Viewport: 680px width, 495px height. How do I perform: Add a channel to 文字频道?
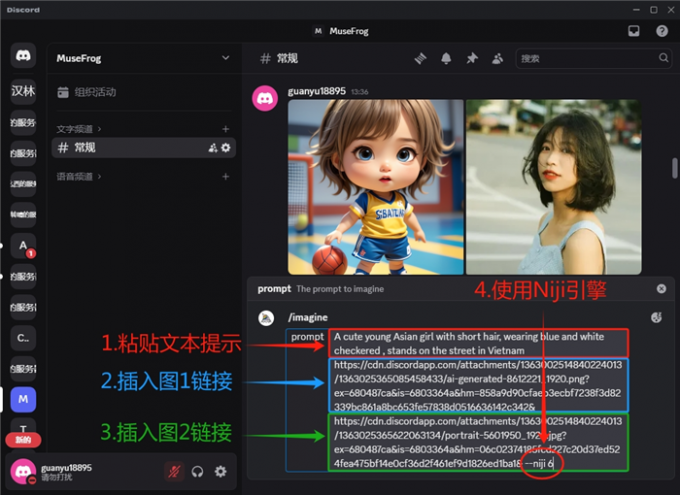point(226,129)
